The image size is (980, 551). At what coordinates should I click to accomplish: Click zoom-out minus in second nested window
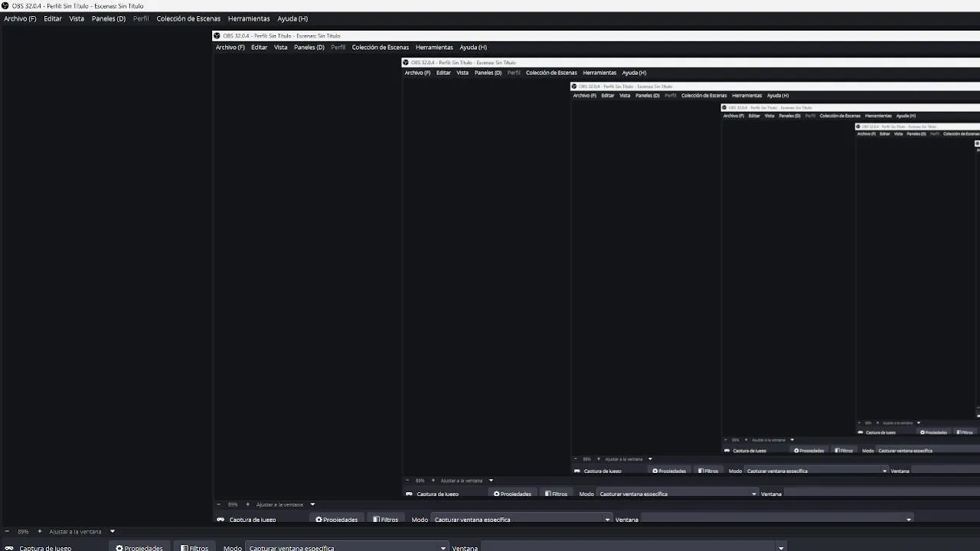point(407,481)
